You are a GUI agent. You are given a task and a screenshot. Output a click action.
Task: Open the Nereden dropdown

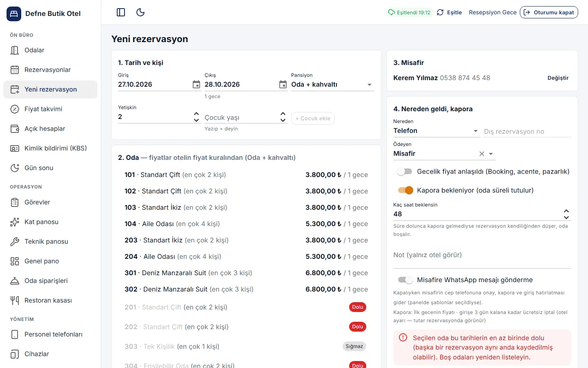point(437,131)
